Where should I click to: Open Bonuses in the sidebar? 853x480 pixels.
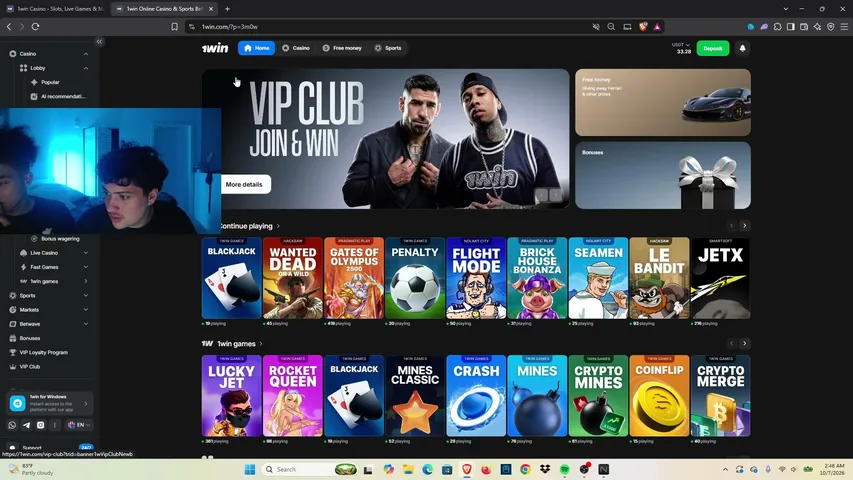click(30, 338)
